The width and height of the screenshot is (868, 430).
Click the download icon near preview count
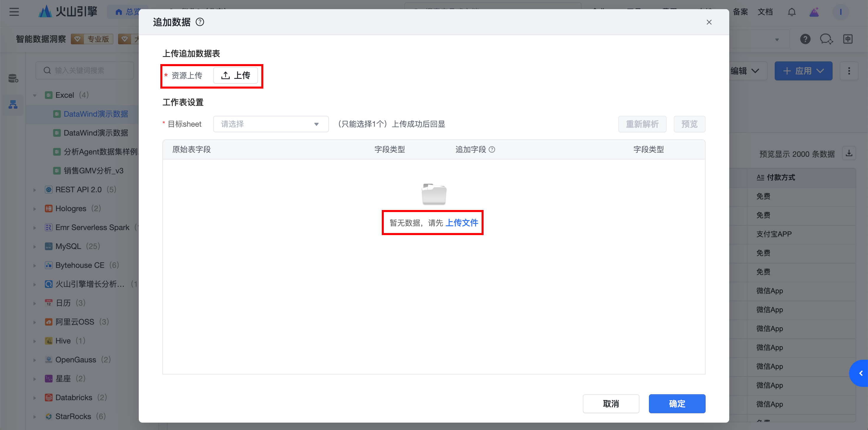coord(849,153)
